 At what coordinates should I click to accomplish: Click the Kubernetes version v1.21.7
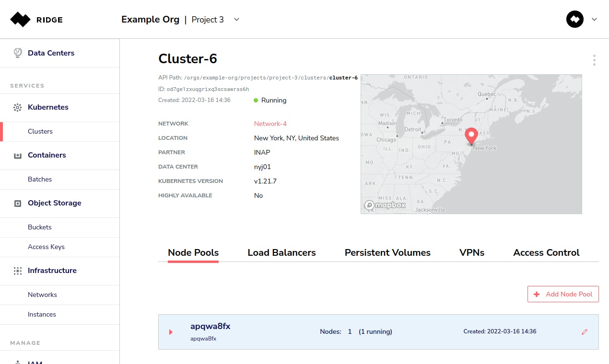pyautogui.click(x=265, y=181)
